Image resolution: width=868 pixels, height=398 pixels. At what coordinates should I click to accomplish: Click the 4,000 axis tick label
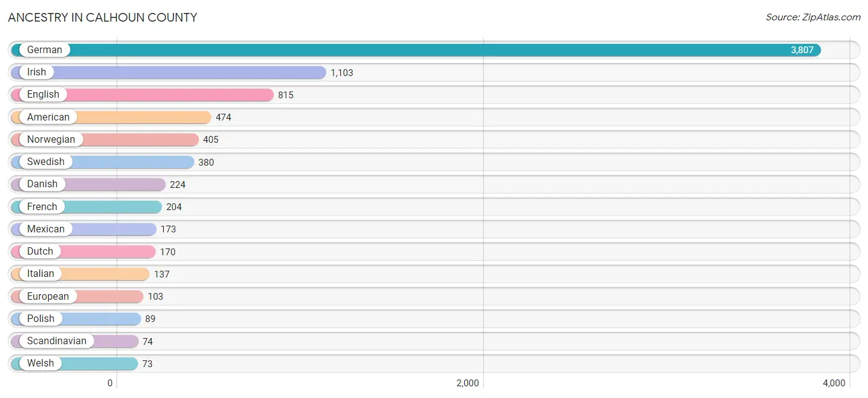pyautogui.click(x=834, y=383)
